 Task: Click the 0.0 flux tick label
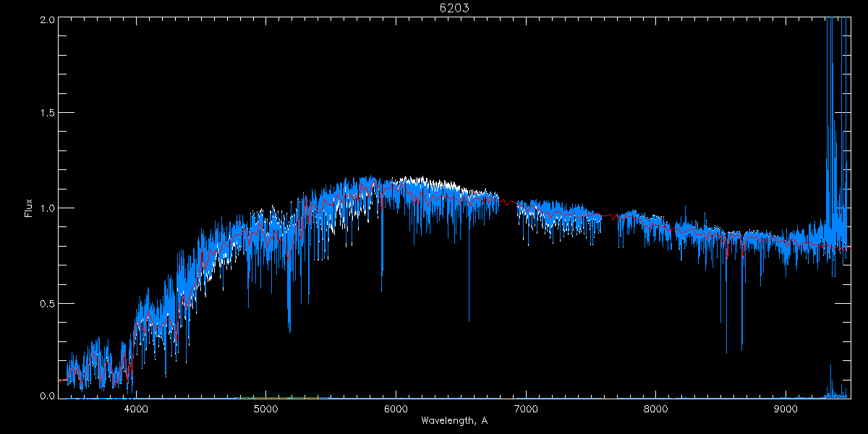pos(47,396)
